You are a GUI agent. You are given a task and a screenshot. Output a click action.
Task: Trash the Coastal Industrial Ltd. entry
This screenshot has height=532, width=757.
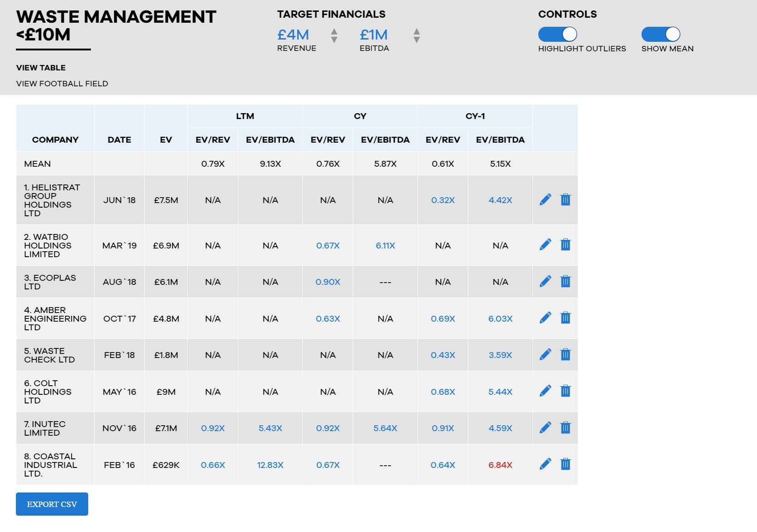pyautogui.click(x=565, y=464)
